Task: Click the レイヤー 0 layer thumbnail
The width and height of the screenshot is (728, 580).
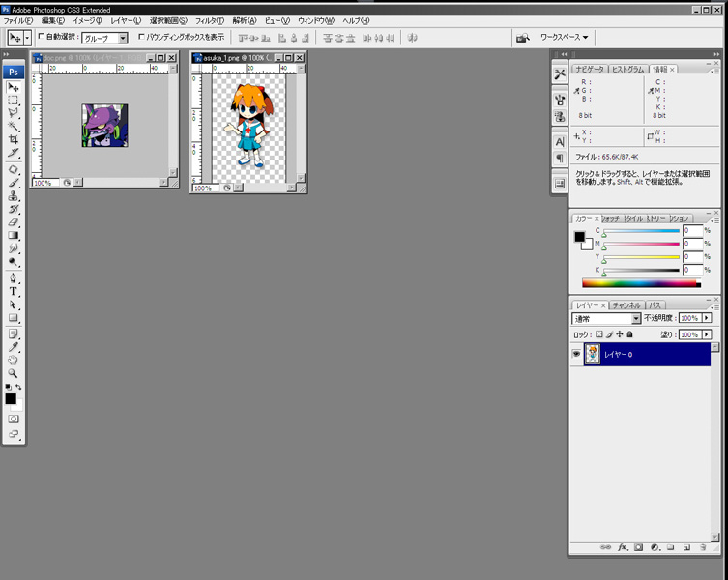Action: (592, 354)
